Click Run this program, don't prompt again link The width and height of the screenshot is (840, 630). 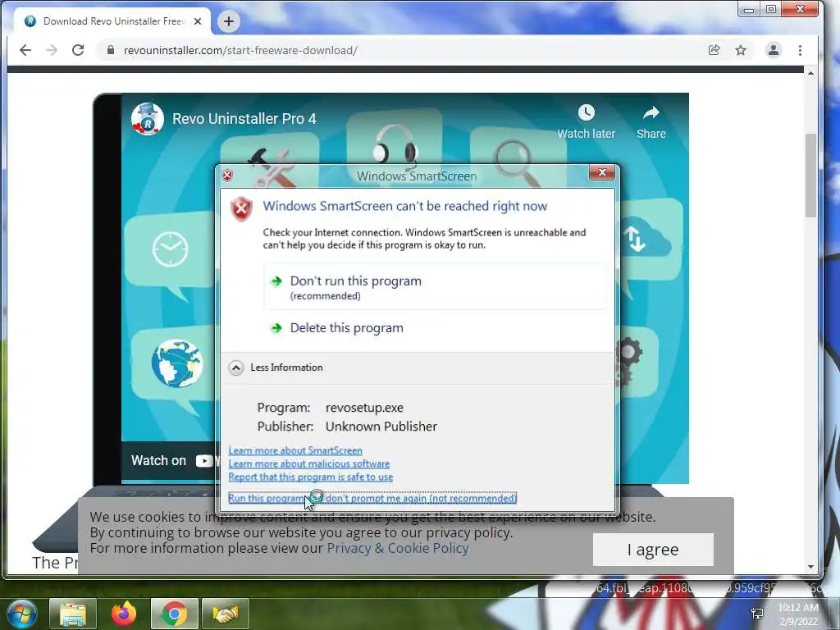372,498
